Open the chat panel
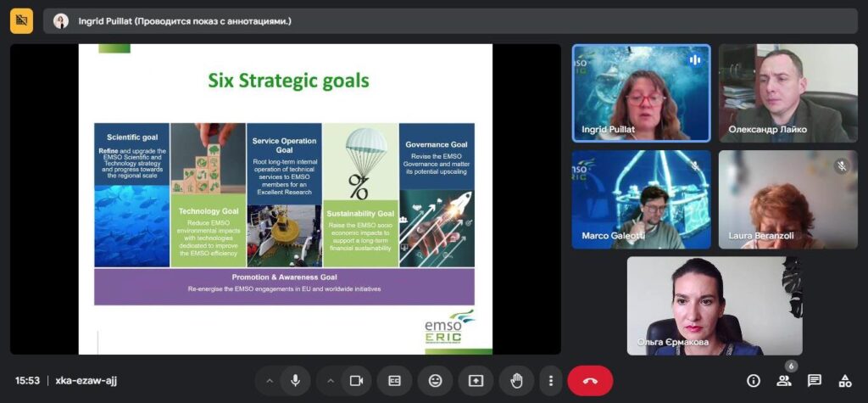 [814, 380]
